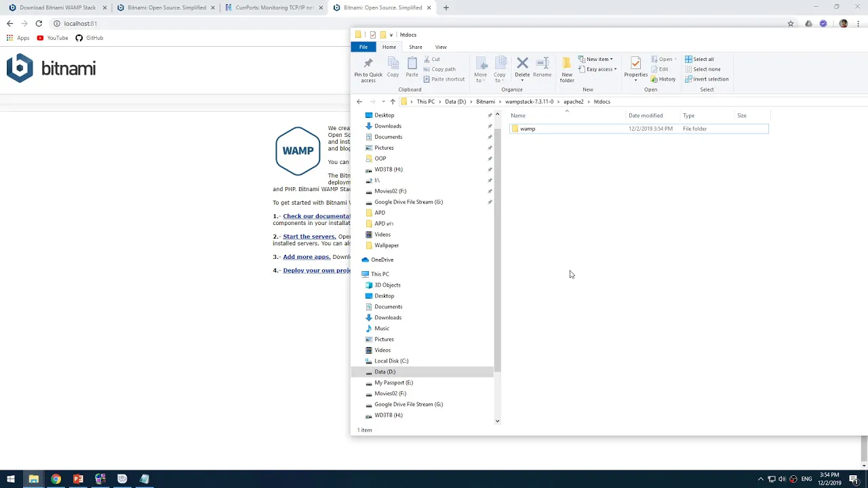Expand the arrow after wampstack-7.3.11-0 in path
The width and height of the screenshot is (868, 488).
(559, 102)
